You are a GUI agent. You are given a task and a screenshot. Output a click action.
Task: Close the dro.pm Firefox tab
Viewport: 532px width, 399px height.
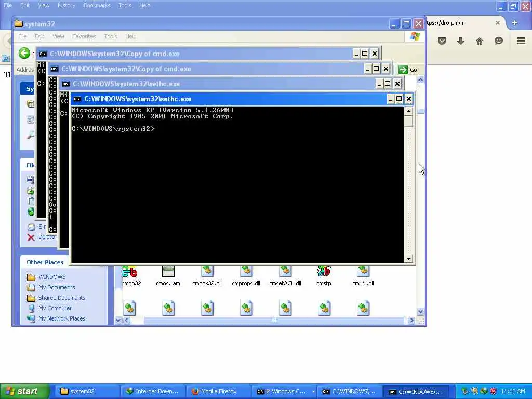[x=497, y=23]
